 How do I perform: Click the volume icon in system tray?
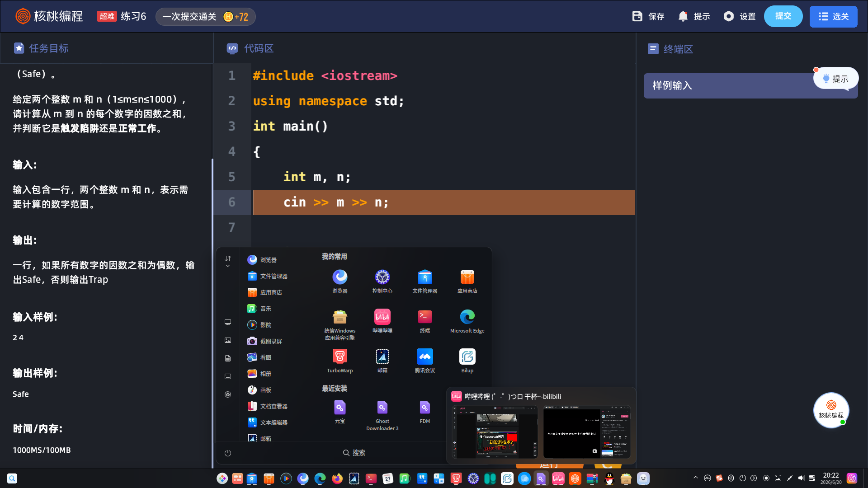(801, 478)
